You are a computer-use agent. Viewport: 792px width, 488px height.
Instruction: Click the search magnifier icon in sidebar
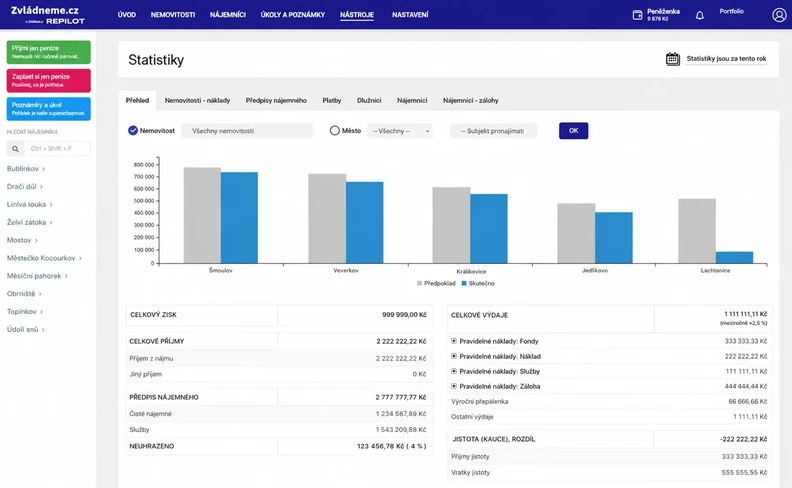(x=15, y=149)
